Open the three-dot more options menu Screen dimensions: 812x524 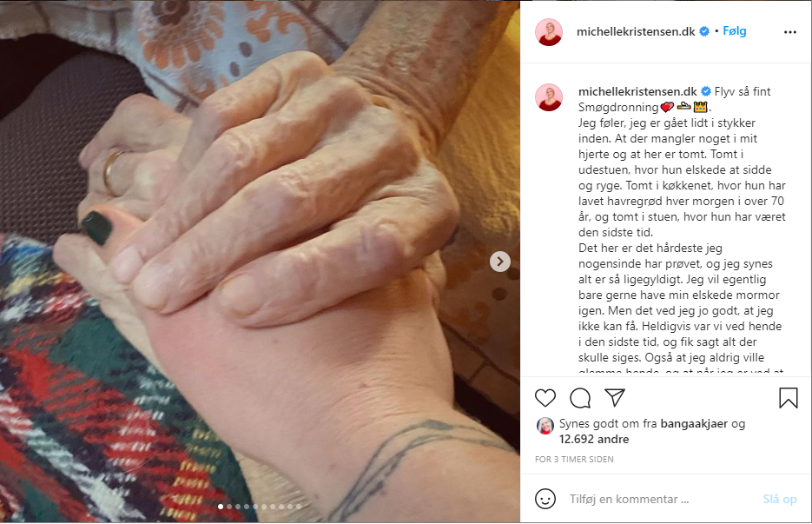pos(789,32)
